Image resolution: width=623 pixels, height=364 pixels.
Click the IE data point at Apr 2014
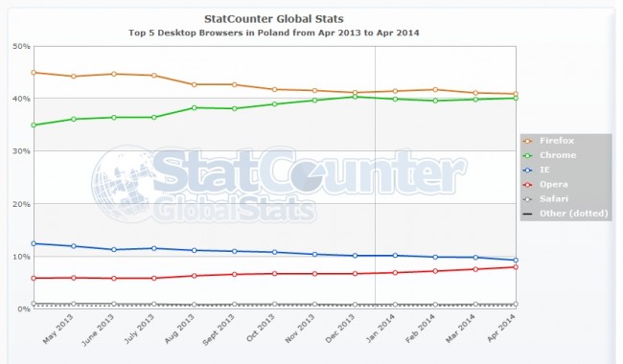516,261
